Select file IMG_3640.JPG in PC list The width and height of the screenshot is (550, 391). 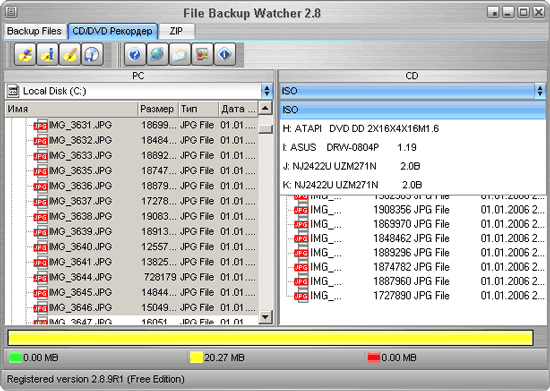coord(80,247)
